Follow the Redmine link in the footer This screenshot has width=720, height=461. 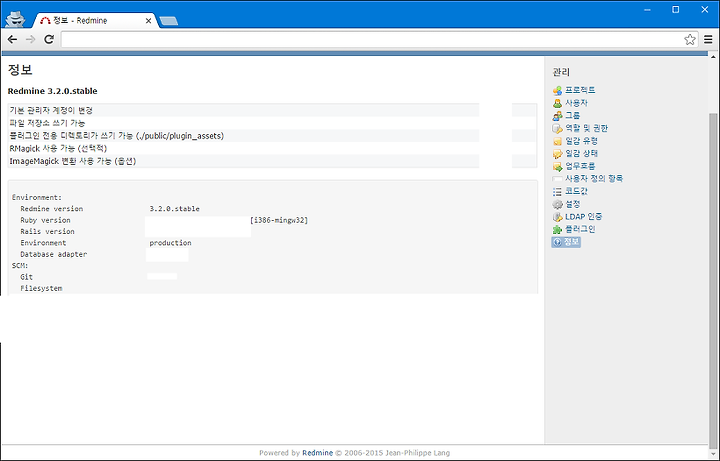pyautogui.click(x=317, y=453)
